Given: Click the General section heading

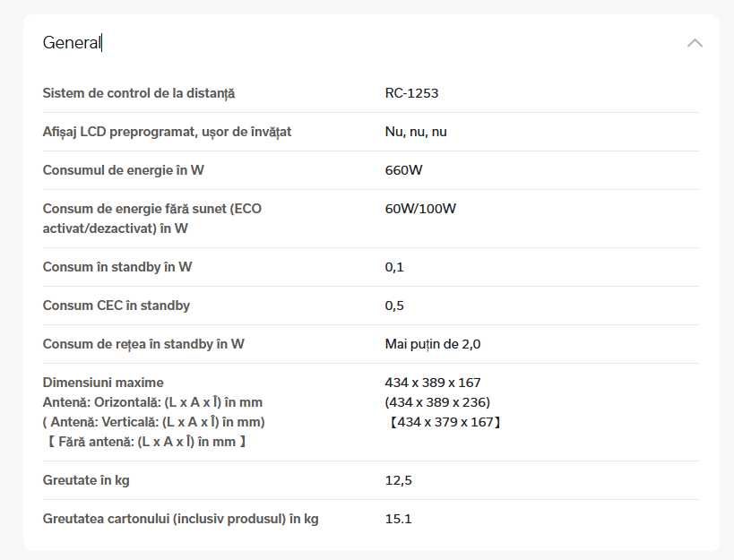Looking at the screenshot, I should [72, 43].
